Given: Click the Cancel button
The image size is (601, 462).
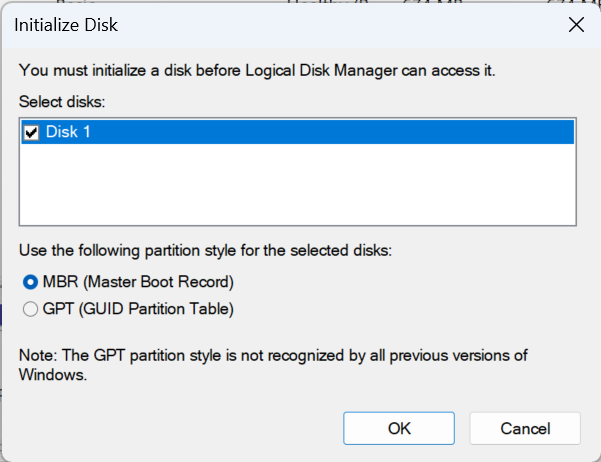Looking at the screenshot, I should click(x=524, y=428).
